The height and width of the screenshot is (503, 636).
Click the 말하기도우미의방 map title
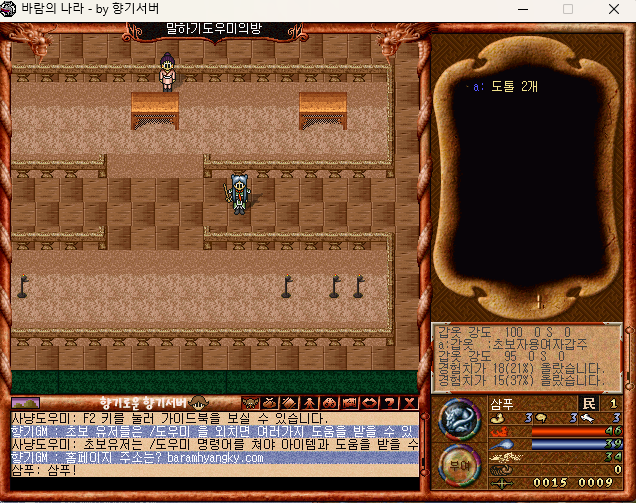click(x=214, y=29)
